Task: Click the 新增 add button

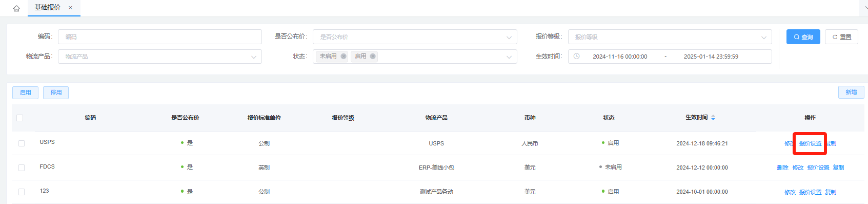Action: click(851, 92)
